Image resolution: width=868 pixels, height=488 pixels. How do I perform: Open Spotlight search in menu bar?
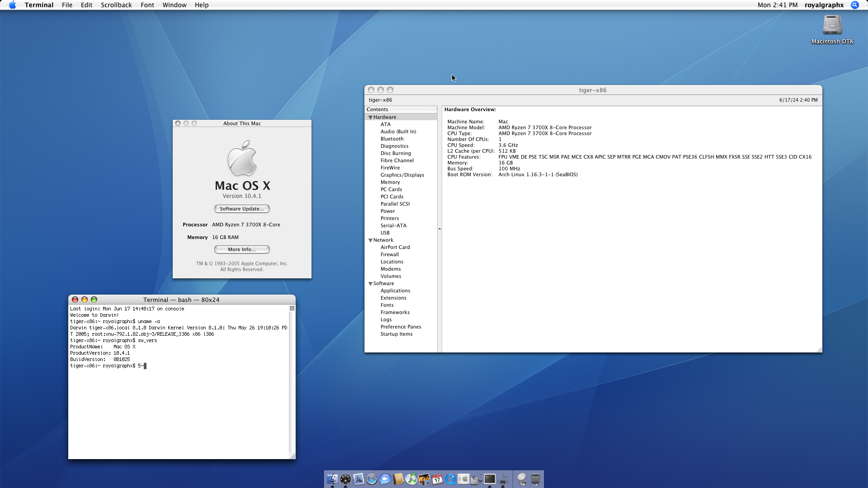click(x=855, y=5)
